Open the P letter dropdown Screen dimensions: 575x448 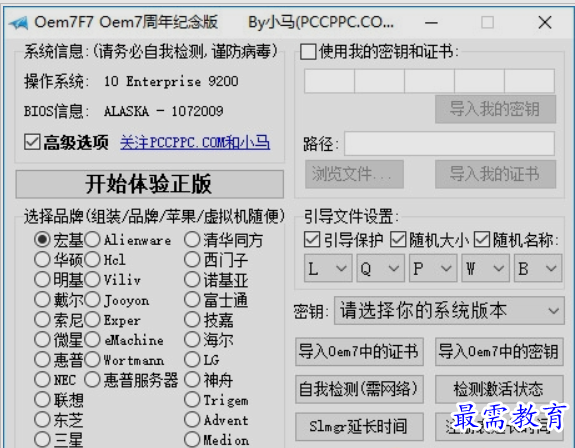click(433, 268)
